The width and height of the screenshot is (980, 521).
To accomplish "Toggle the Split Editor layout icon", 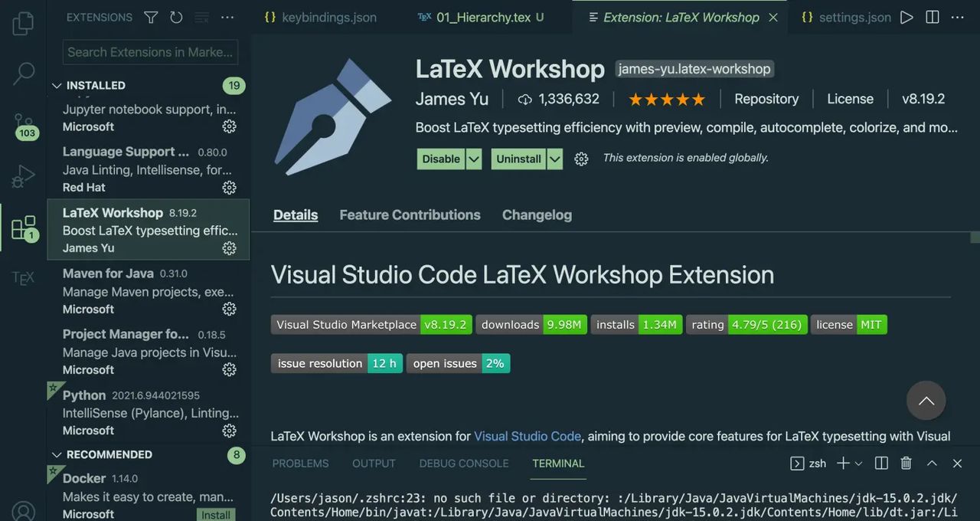I will pos(931,16).
